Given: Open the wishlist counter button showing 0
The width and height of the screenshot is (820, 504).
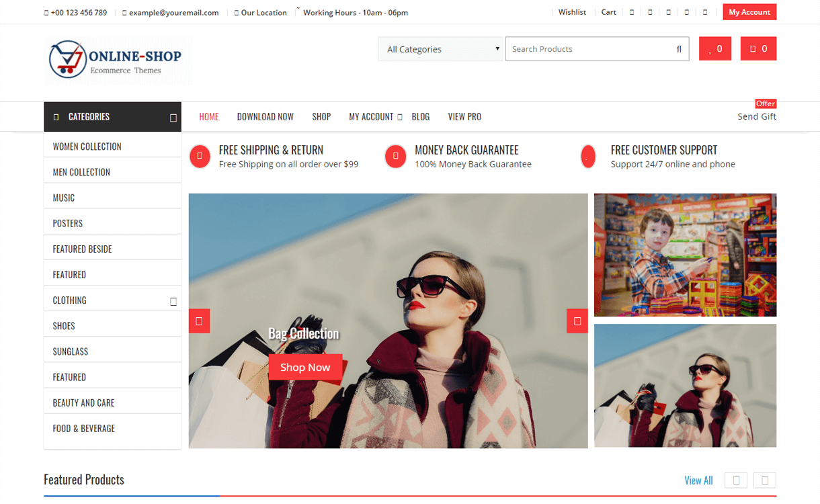Looking at the screenshot, I should 715,49.
